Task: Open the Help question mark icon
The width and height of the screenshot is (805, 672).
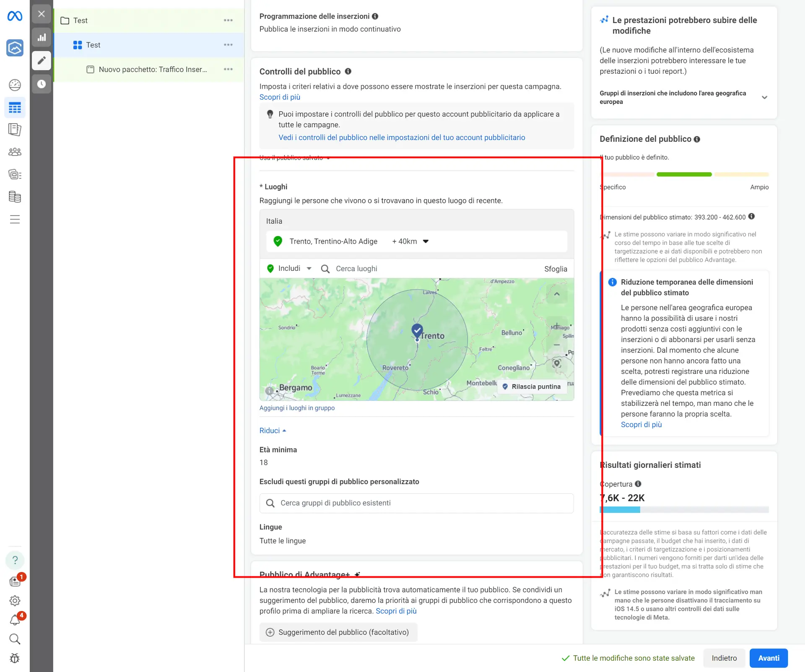Action: (15, 560)
